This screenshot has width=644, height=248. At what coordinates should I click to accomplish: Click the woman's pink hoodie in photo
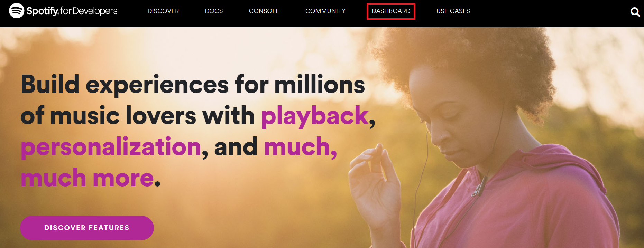coord(519,207)
